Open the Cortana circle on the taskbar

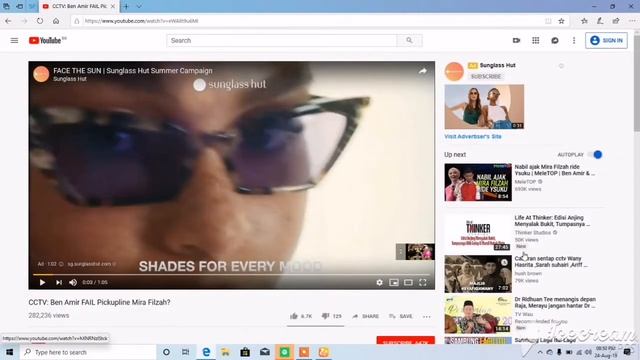[166, 352]
